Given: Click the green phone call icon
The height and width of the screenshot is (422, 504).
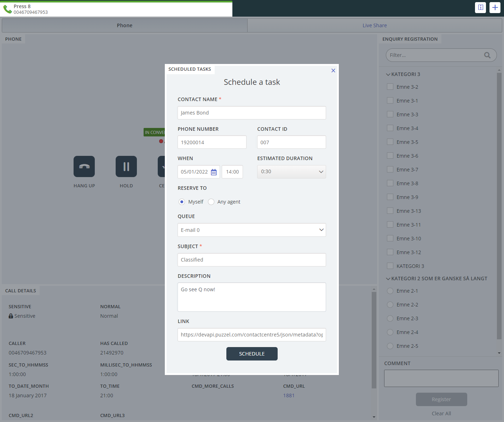Looking at the screenshot, I should pyautogui.click(x=7, y=9).
